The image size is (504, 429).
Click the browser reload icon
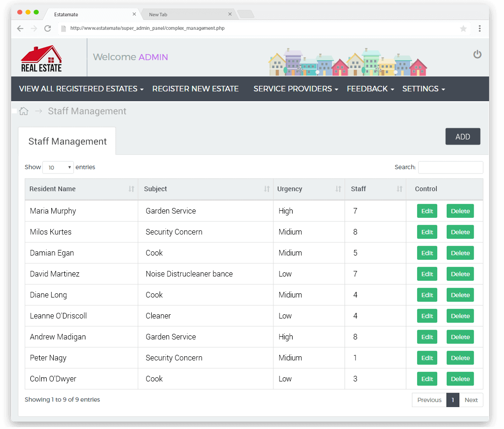48,28
